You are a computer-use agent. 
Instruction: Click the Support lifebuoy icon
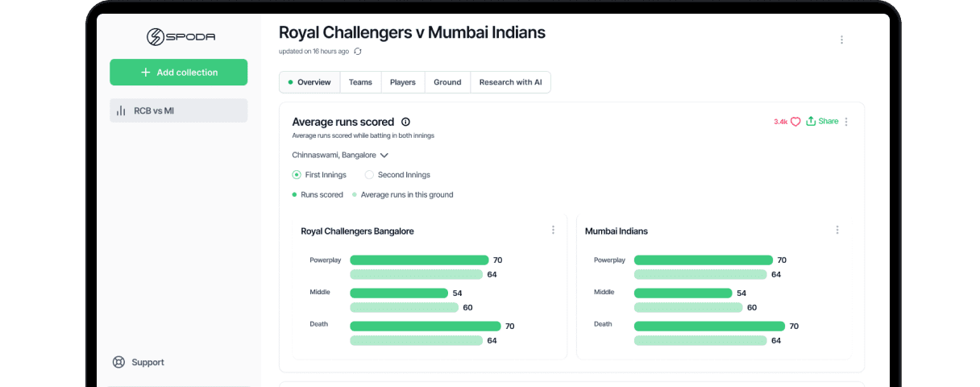(x=119, y=362)
